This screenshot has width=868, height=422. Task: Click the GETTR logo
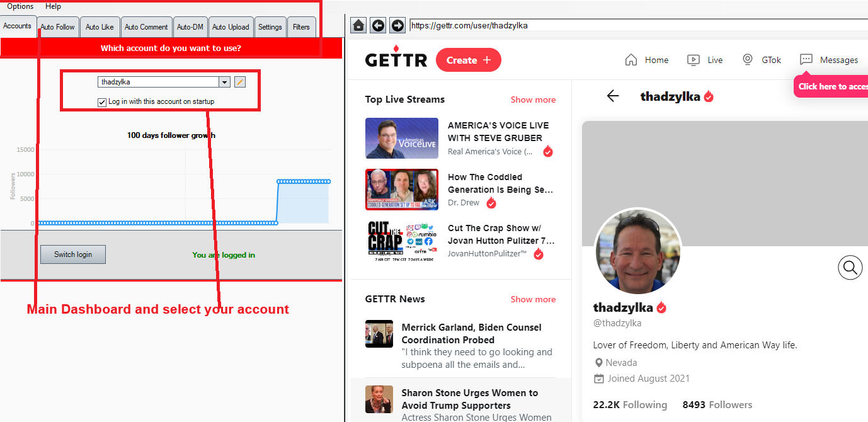tap(395, 59)
